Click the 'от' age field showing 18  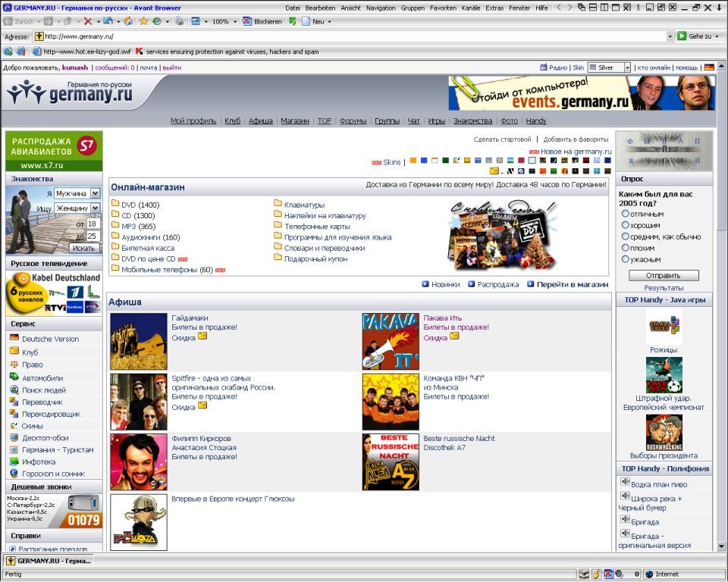point(93,224)
